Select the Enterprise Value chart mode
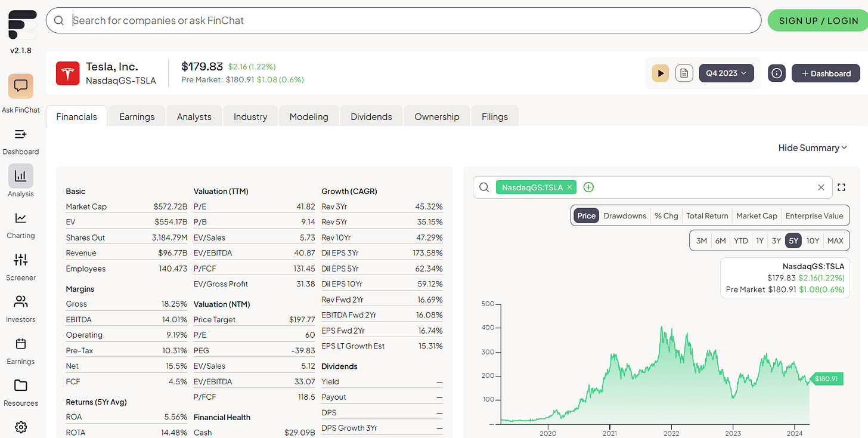This screenshot has width=868, height=438. 814,216
